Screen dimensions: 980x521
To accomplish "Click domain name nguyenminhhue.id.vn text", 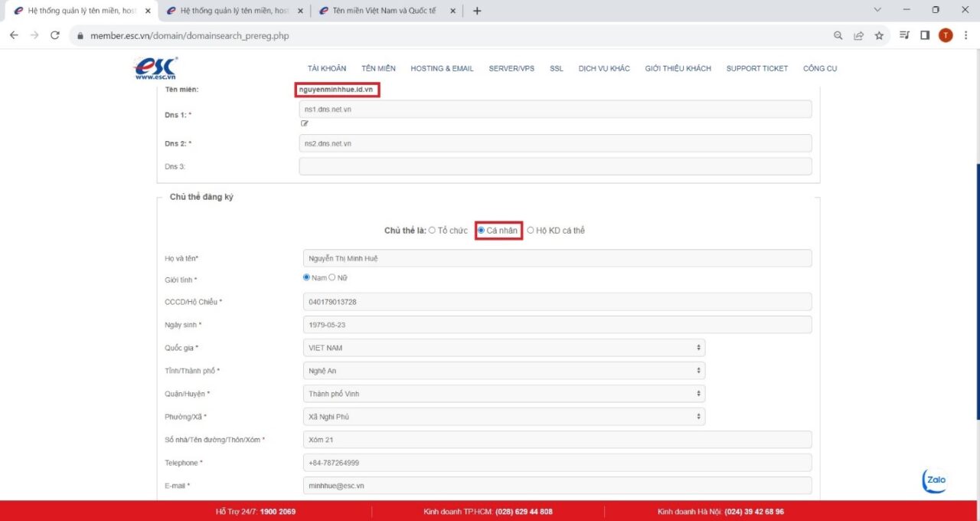I will pyautogui.click(x=337, y=90).
